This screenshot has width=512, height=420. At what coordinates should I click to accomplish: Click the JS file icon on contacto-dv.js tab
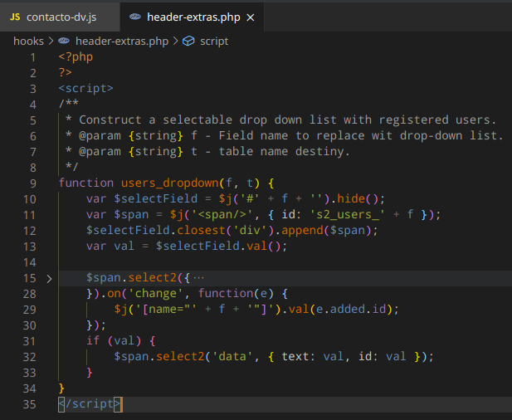click(x=15, y=17)
